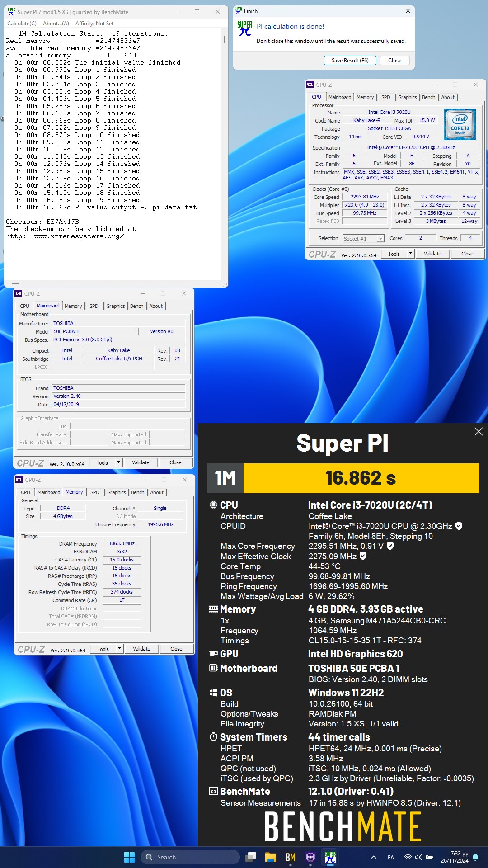Click the shield icon beside Max Effective Clock value
Viewport: 488px width, 868px height.
[363, 556]
